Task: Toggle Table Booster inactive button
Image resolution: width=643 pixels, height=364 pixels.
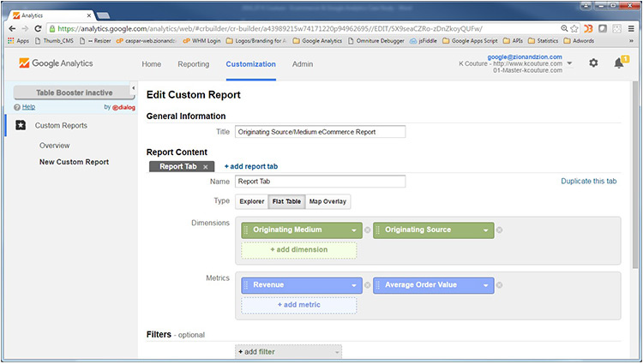Action: click(x=75, y=92)
